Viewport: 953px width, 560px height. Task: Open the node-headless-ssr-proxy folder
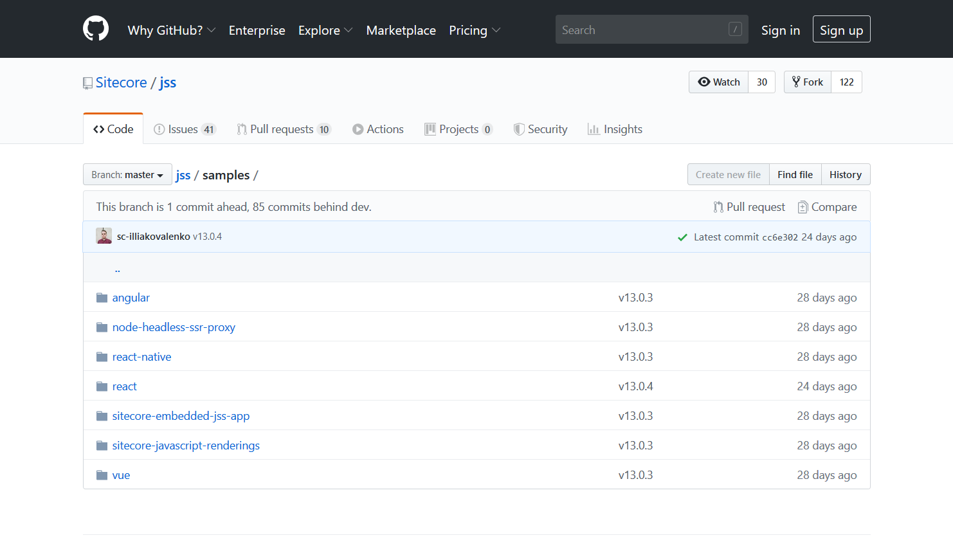tap(174, 327)
